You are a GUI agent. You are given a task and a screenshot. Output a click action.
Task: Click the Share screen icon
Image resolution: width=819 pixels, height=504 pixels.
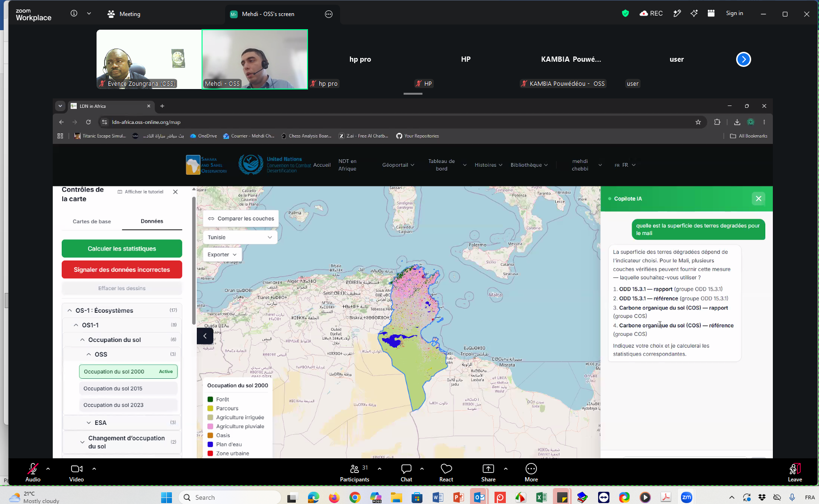488,469
